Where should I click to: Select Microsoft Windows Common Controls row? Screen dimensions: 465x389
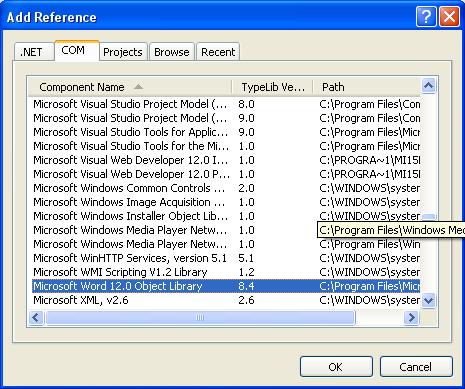pyautogui.click(x=226, y=188)
